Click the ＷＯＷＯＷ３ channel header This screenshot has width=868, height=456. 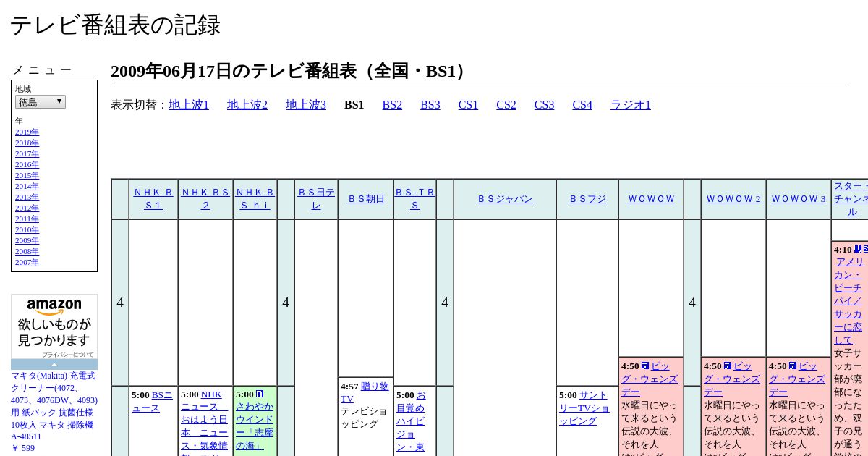pos(799,199)
